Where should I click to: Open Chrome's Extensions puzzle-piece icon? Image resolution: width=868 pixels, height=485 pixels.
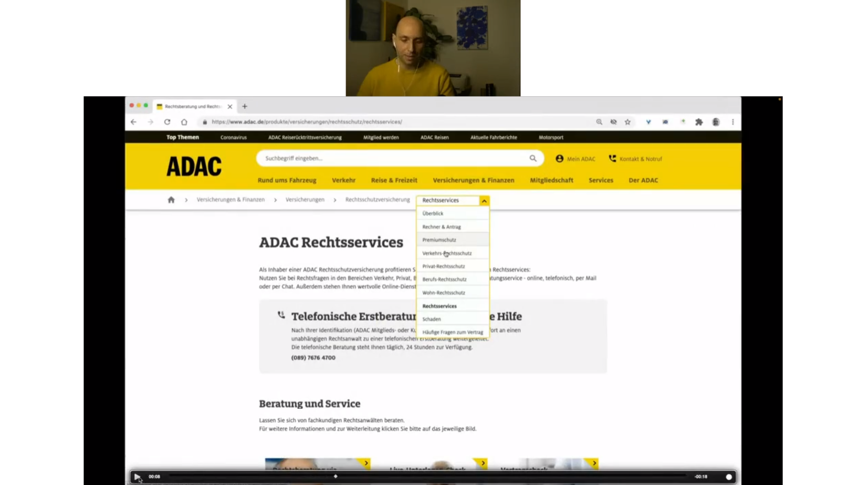click(x=698, y=121)
